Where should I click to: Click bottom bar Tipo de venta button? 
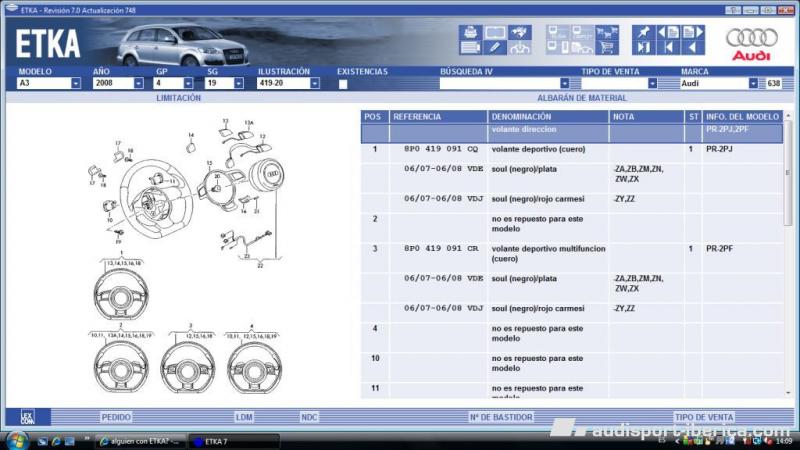704,417
